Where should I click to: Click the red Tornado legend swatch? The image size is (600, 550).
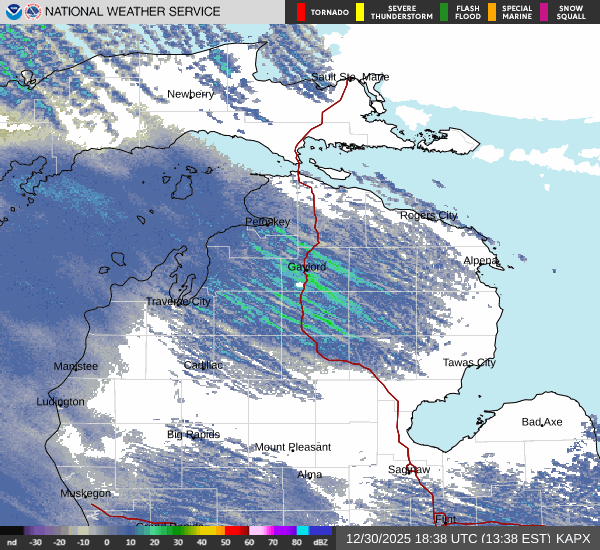[300, 12]
